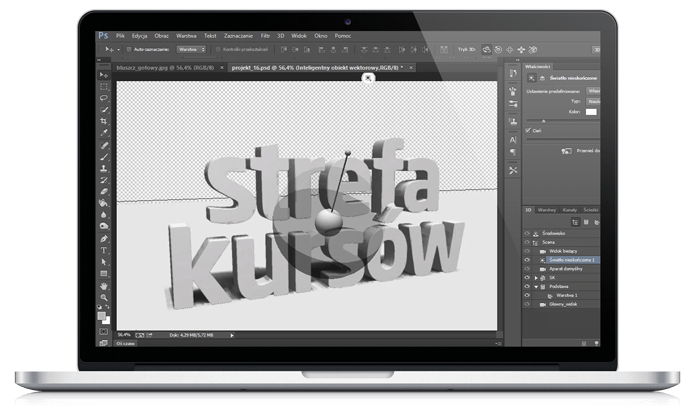Select the Zoom magnifier tool

(104, 297)
